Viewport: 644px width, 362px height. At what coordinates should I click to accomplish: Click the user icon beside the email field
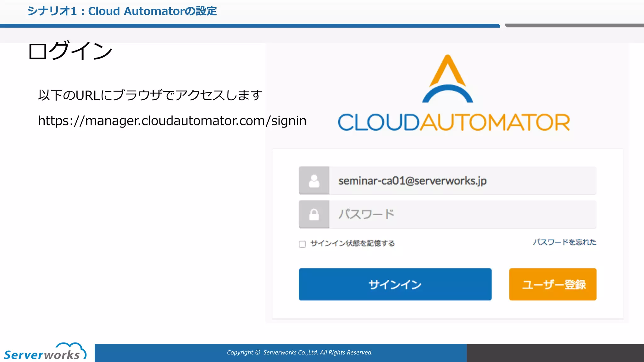point(314,181)
